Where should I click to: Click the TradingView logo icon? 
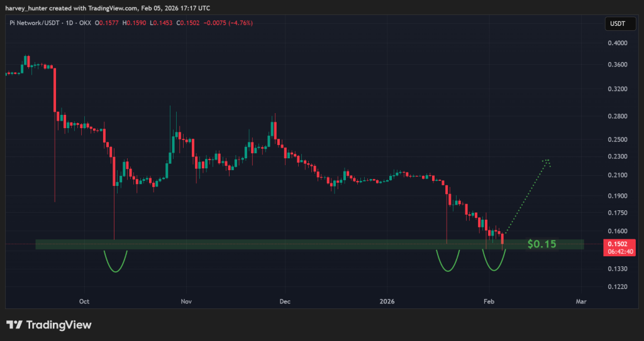(x=15, y=325)
